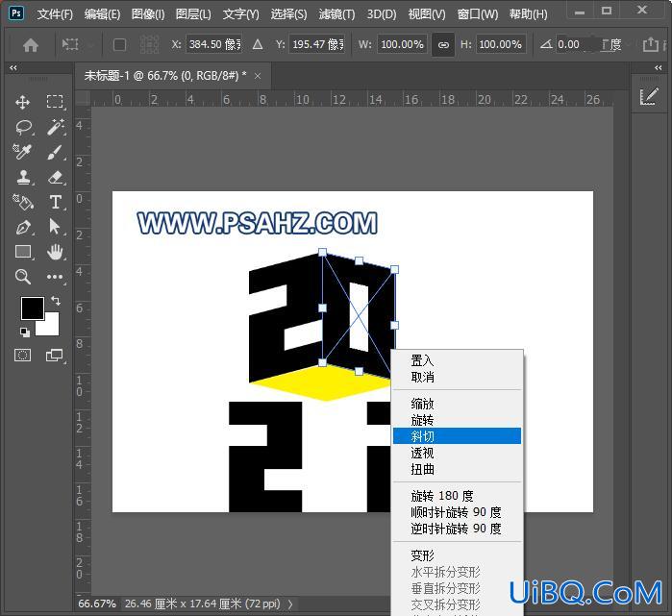The height and width of the screenshot is (616, 672).
Task: Choose 缩放 in the context menu
Action: [457, 404]
